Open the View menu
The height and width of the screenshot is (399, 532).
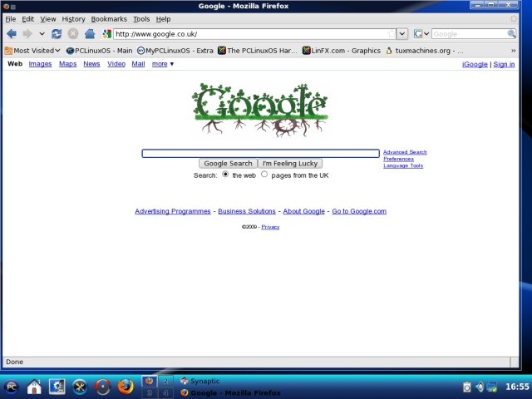[48, 19]
